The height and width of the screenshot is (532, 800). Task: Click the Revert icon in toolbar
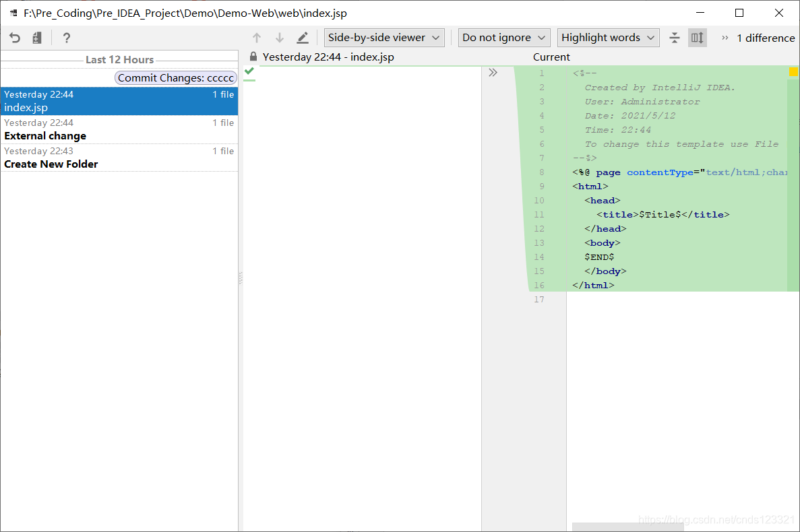[15, 38]
